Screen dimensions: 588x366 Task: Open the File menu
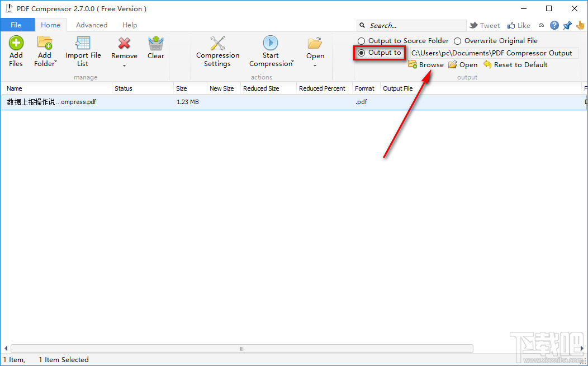(16, 25)
